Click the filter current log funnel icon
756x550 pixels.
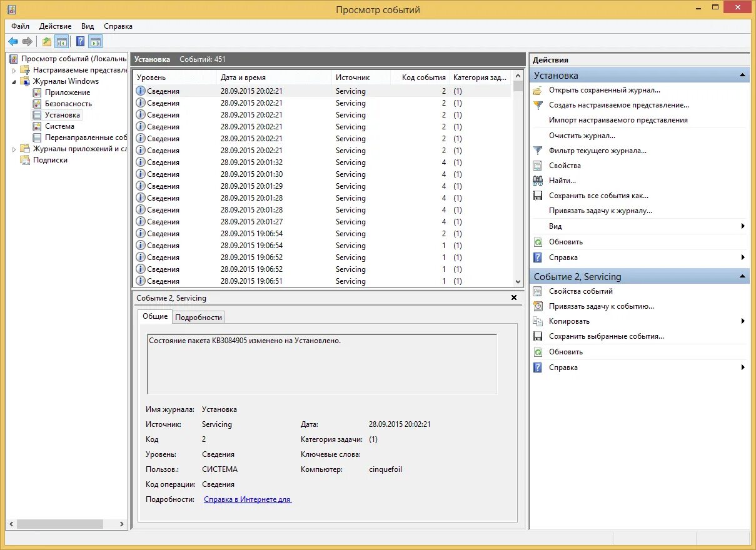coord(538,151)
